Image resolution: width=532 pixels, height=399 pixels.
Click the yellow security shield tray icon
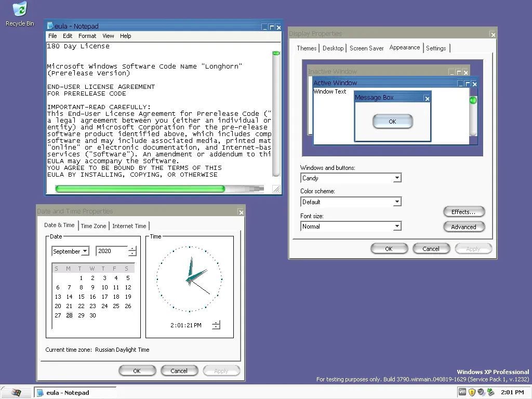pos(472,392)
